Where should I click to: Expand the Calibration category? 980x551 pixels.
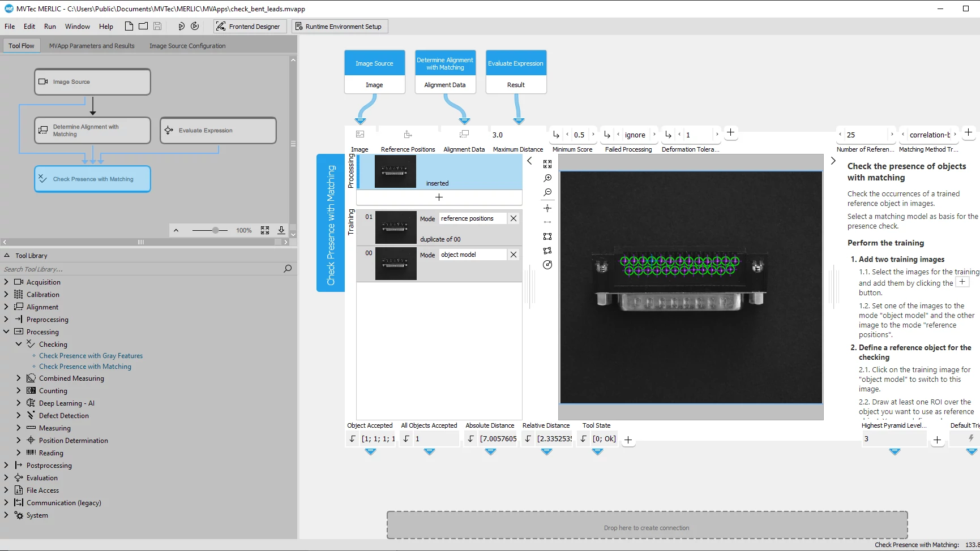6,294
